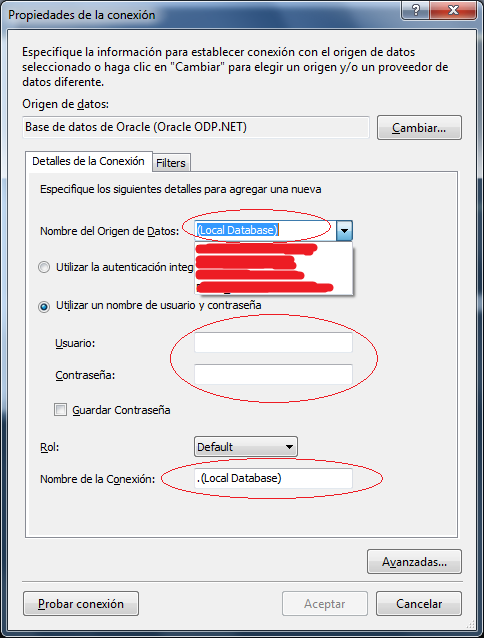Enable the Guardar Contraseña checkbox

61,409
